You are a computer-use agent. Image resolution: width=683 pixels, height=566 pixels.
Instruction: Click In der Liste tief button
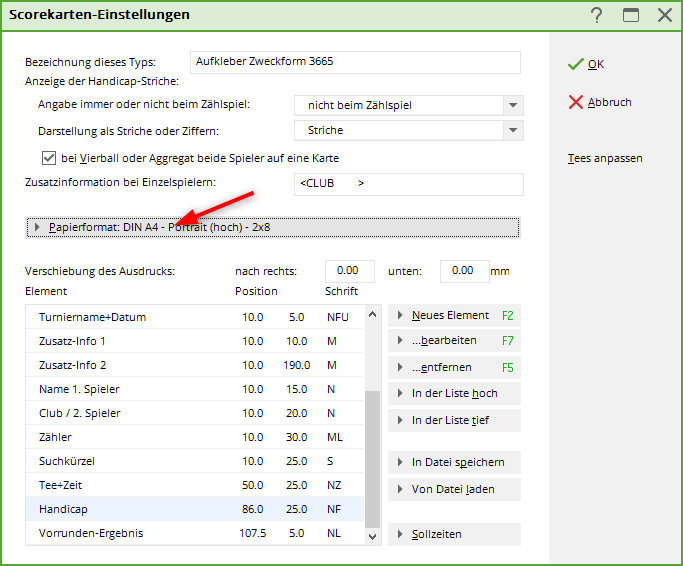[454, 420]
